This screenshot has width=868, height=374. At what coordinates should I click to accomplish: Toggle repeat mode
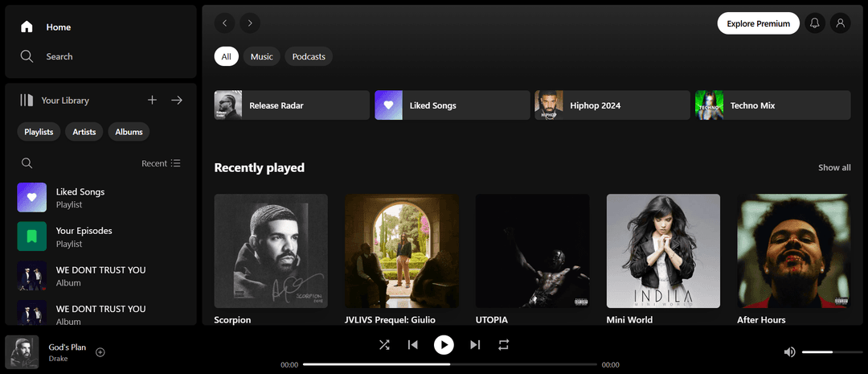[x=503, y=344]
